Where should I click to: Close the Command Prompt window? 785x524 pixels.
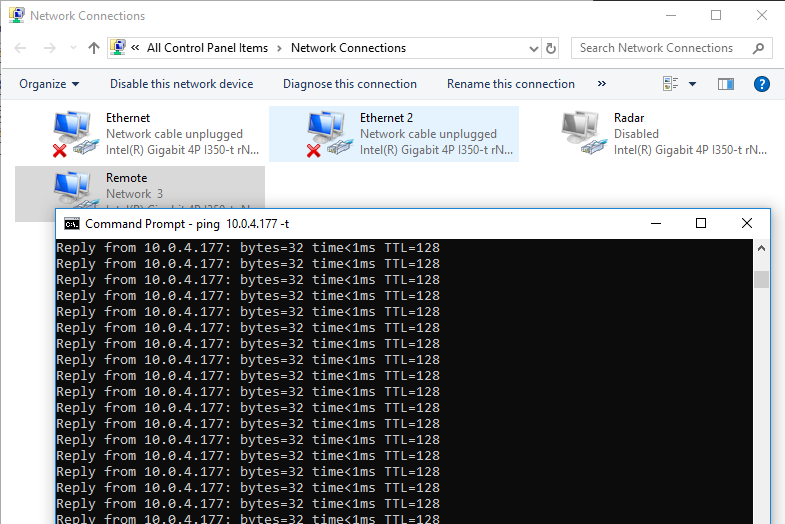(x=746, y=223)
